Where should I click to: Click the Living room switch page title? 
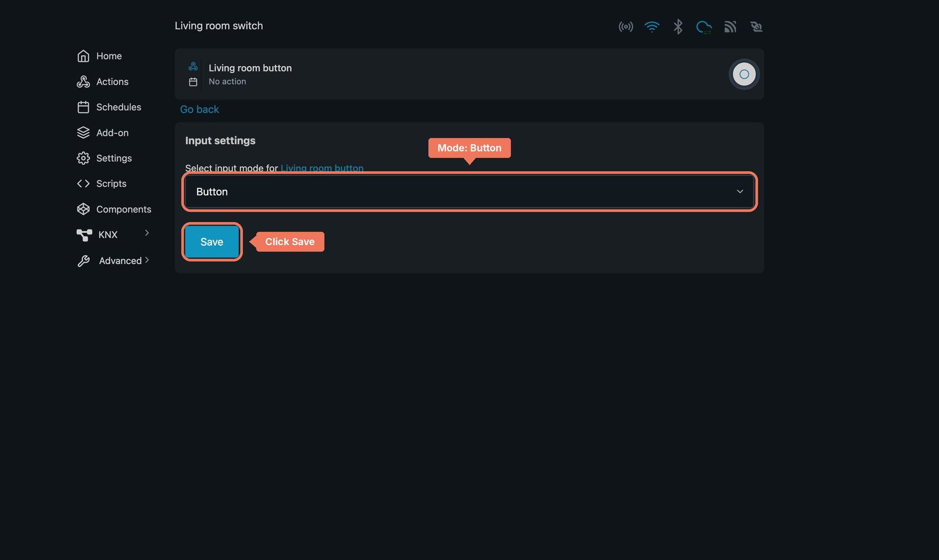pyautogui.click(x=219, y=26)
